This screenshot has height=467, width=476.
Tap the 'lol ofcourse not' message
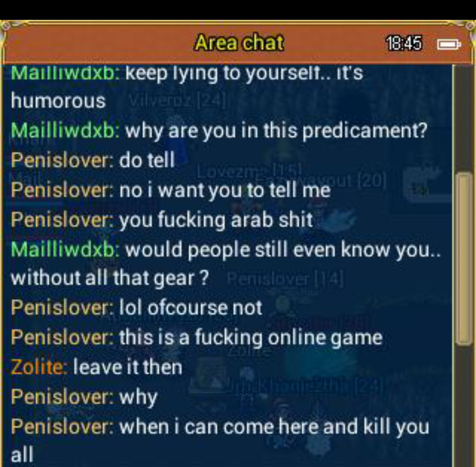tap(190, 307)
